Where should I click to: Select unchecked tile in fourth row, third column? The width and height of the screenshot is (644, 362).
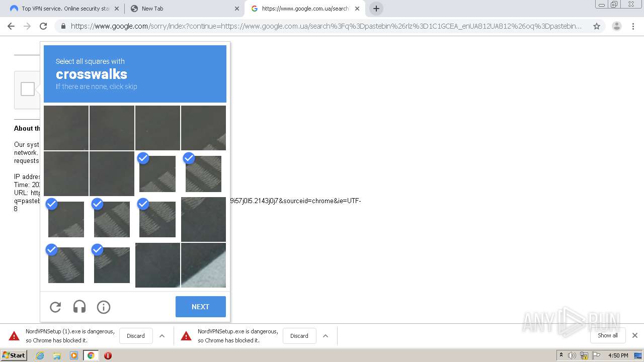pyautogui.click(x=157, y=265)
